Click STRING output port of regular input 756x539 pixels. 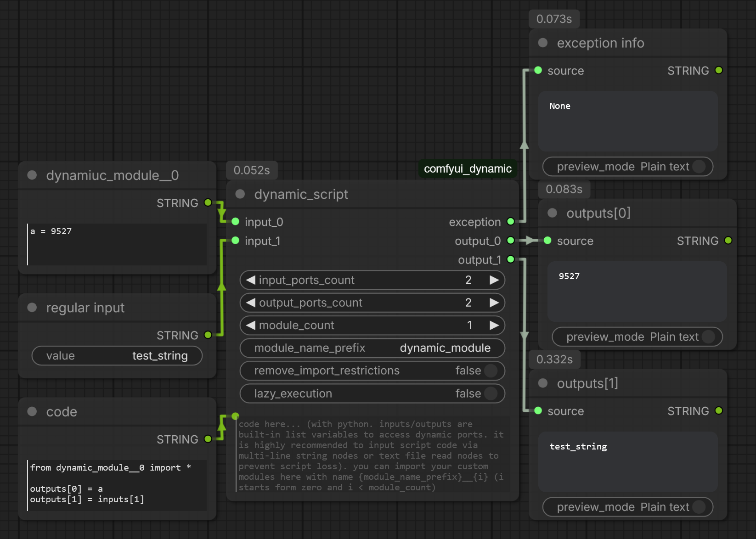[208, 335]
